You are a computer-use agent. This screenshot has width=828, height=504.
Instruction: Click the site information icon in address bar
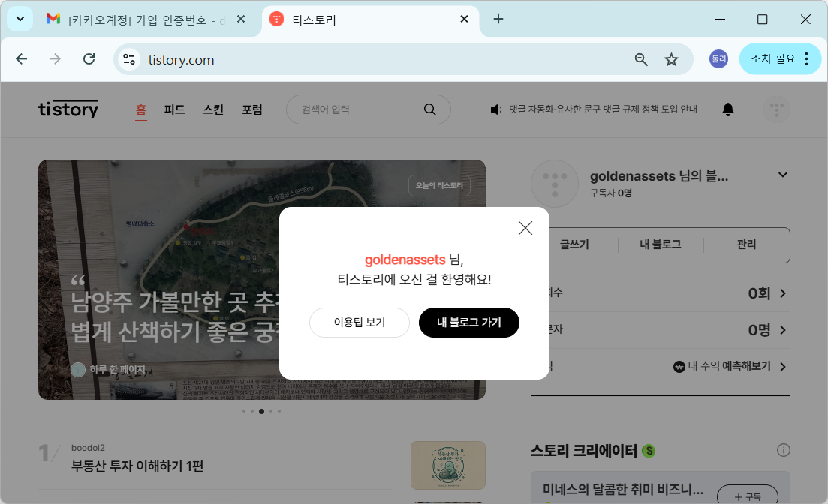pos(129,59)
